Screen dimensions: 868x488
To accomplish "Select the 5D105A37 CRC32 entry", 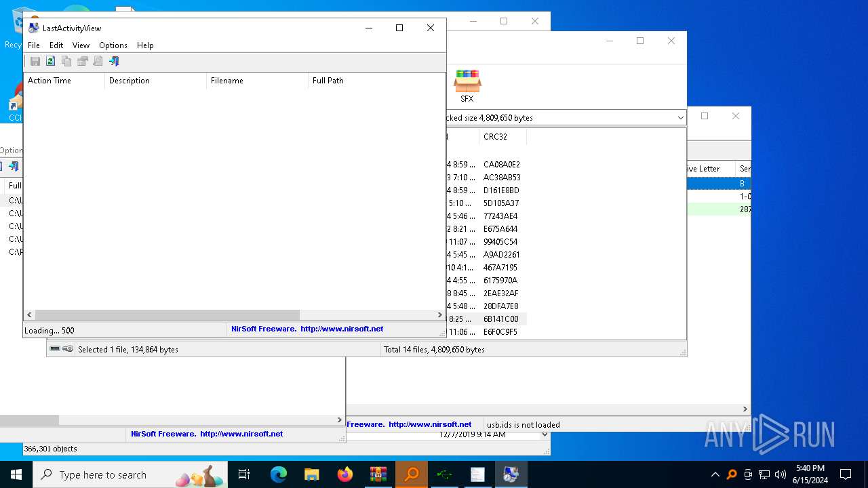I will (x=501, y=203).
